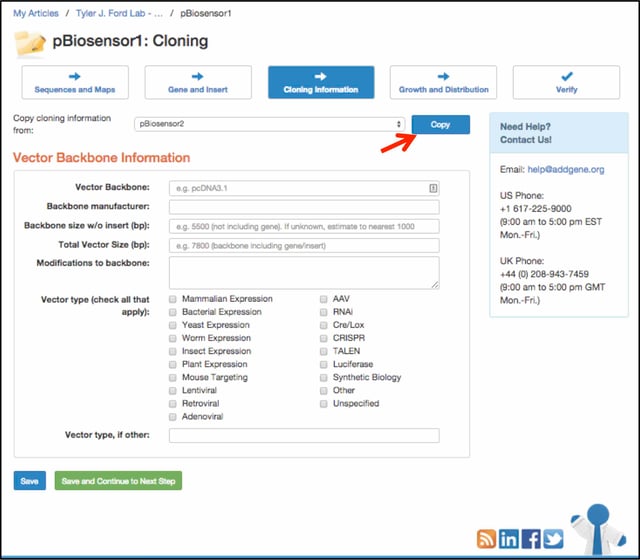640x560 pixels.
Task: Open the Twitter social icon
Action: pos(553,539)
